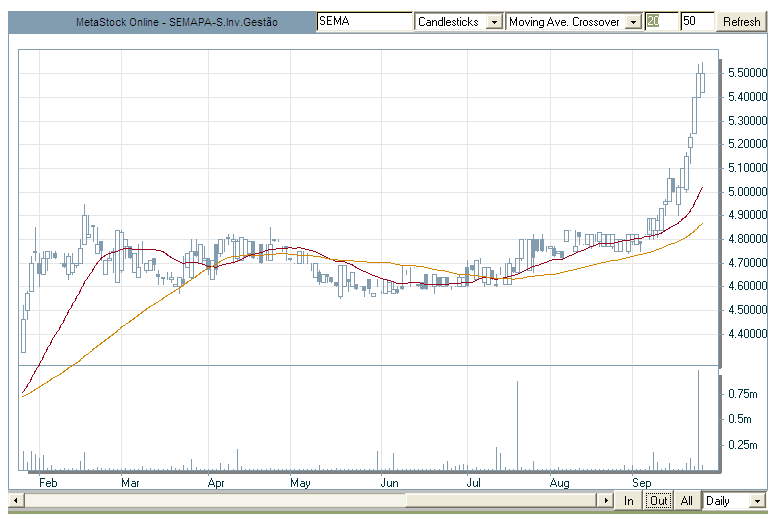Zoom in with the In button

pyautogui.click(x=629, y=500)
